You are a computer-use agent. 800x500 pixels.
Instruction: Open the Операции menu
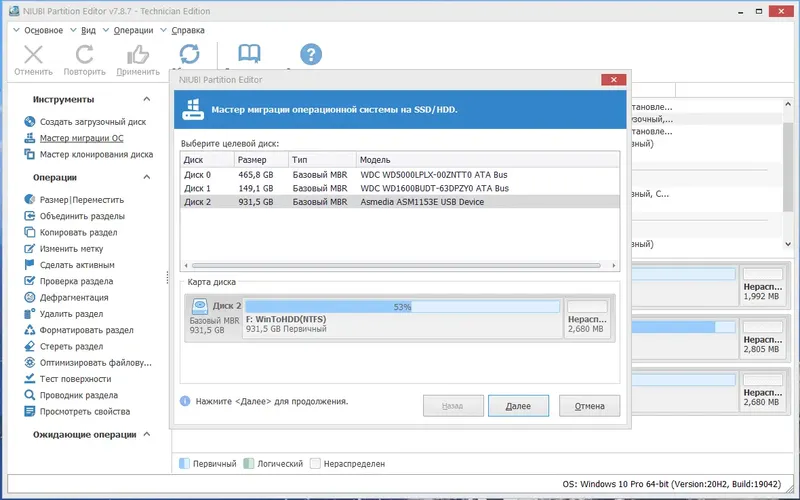coord(133,30)
